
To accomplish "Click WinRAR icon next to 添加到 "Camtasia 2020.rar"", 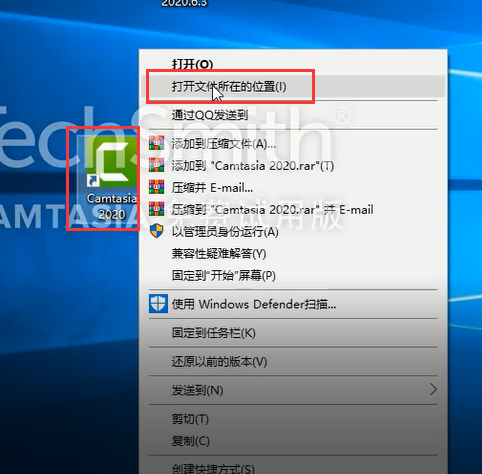I will click(156, 165).
